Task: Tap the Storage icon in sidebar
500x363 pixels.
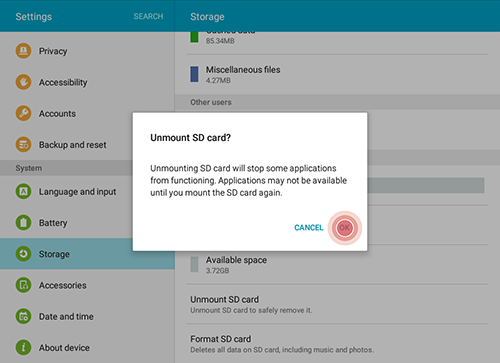Action: [23, 254]
